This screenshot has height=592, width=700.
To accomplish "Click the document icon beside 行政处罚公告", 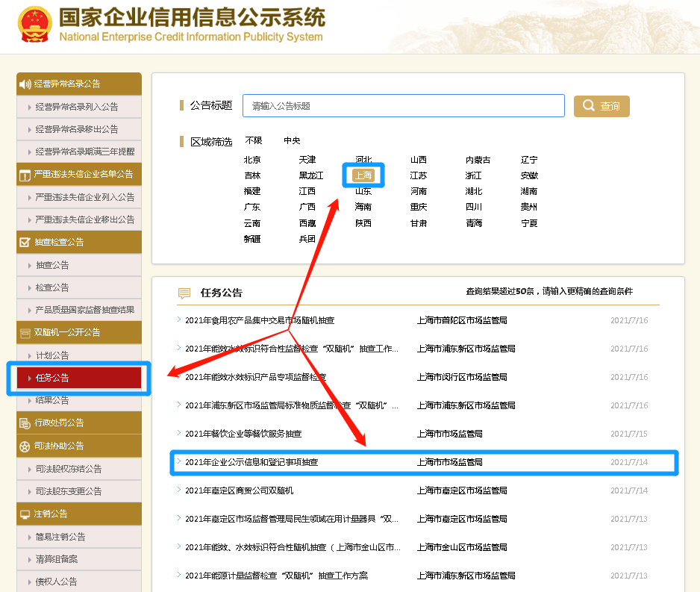I will [25, 423].
